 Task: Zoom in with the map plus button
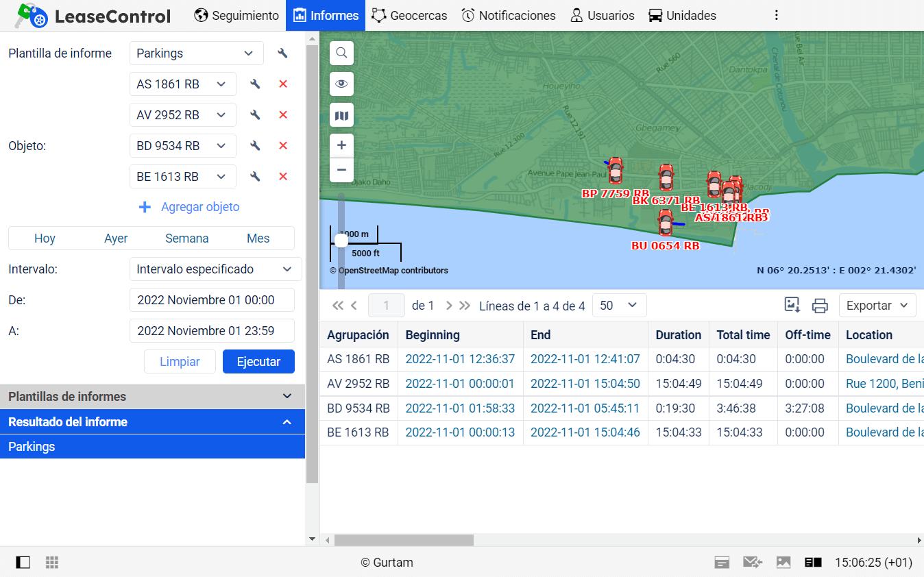point(341,145)
